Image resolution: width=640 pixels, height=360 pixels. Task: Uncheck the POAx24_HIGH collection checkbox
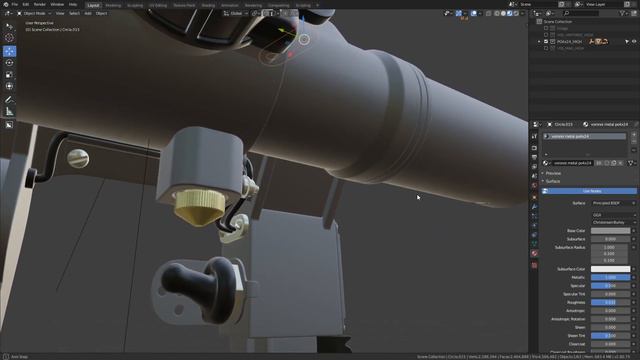click(x=546, y=42)
